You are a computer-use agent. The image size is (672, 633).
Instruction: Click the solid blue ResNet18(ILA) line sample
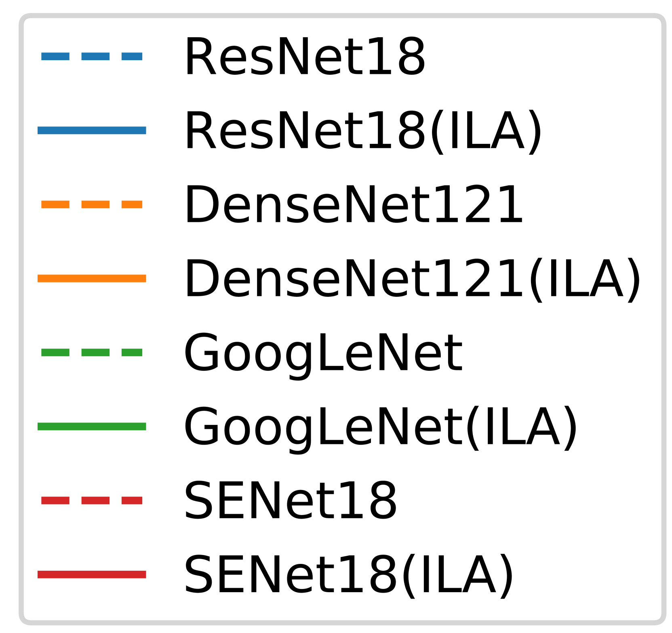click(x=92, y=130)
